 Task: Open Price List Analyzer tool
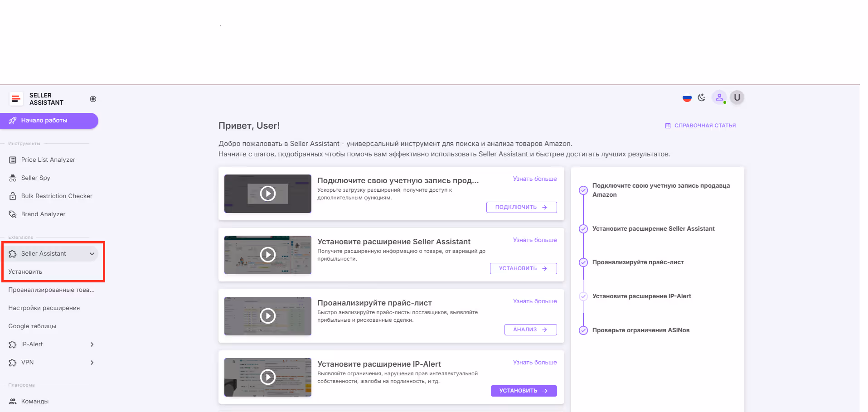pos(49,160)
